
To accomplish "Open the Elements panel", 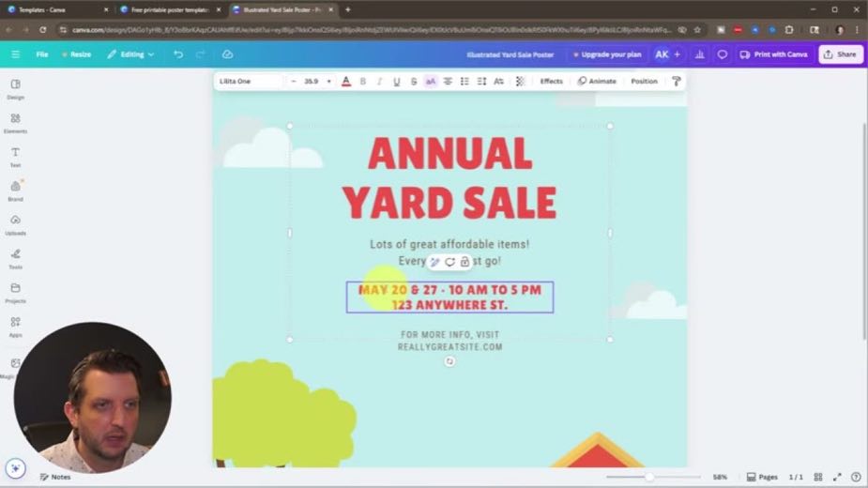I will click(x=16, y=123).
